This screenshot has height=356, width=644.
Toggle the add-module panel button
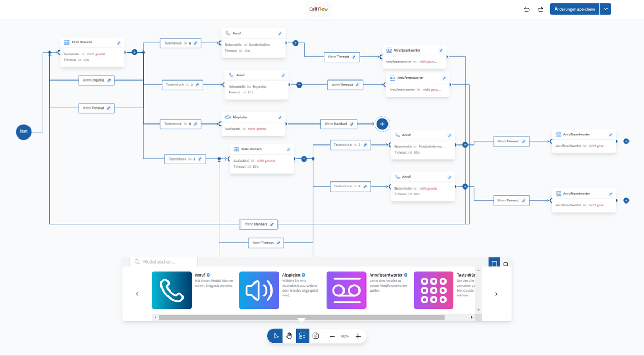(303, 336)
